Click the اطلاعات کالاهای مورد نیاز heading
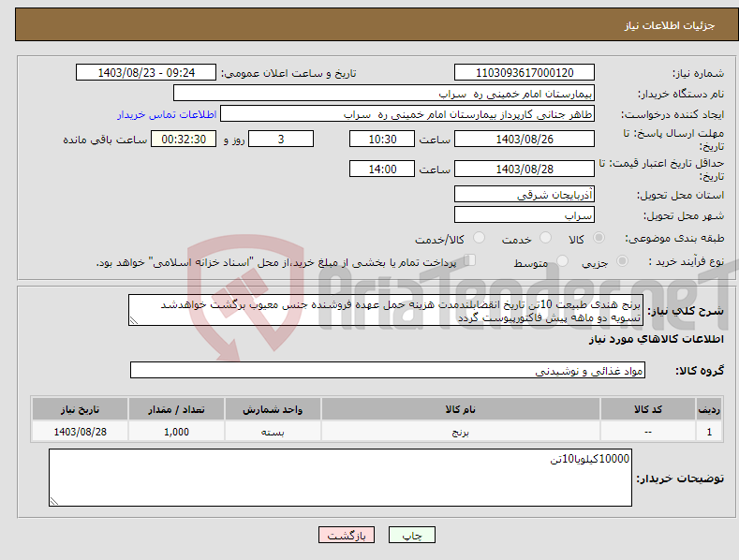The width and height of the screenshot is (739, 560). coord(656,339)
